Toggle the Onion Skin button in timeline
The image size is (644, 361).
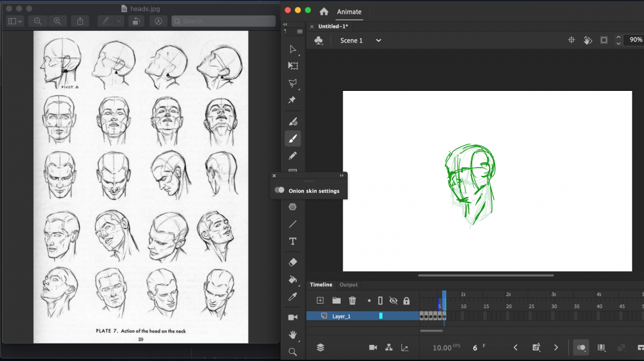(x=581, y=347)
